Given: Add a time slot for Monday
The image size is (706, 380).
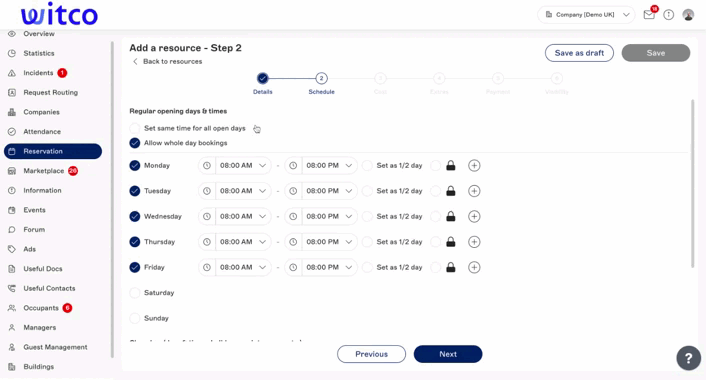Looking at the screenshot, I should [474, 165].
